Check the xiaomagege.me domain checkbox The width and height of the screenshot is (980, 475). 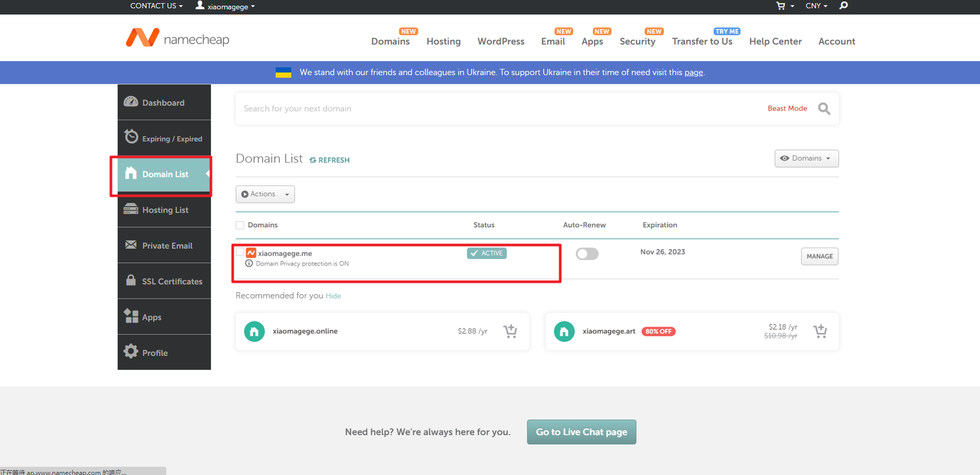point(240,252)
